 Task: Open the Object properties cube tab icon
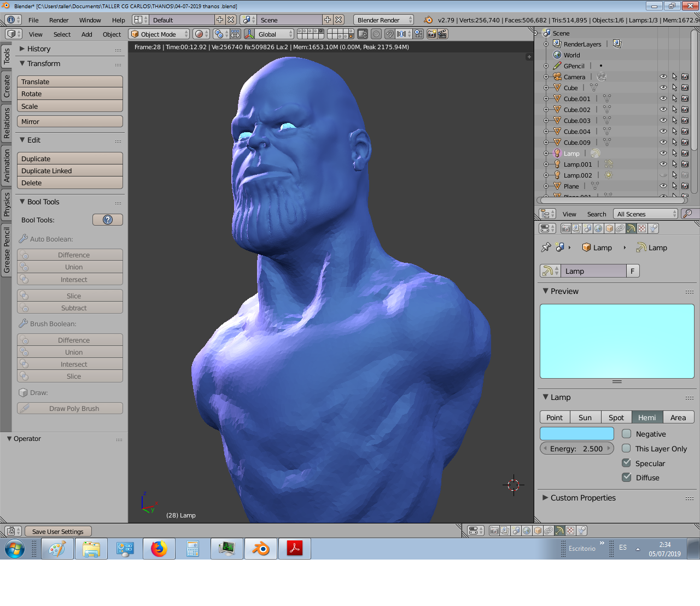610,228
